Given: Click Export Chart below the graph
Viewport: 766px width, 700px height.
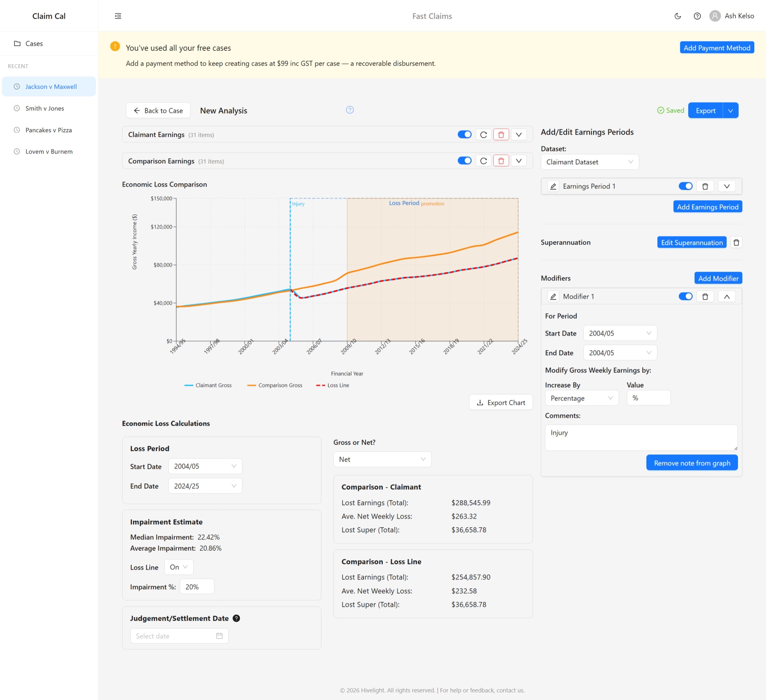Looking at the screenshot, I should [x=501, y=402].
